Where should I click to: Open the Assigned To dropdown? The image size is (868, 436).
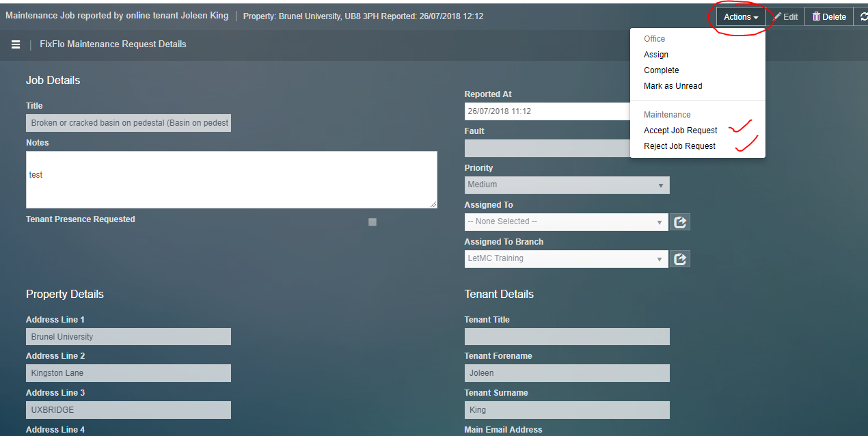567,222
